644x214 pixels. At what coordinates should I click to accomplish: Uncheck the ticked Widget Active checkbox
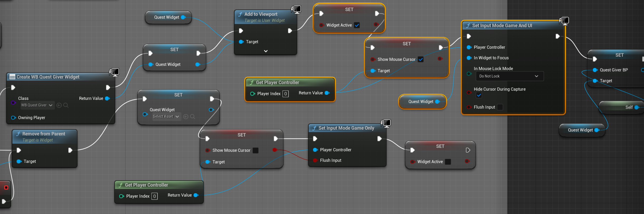coord(357,25)
